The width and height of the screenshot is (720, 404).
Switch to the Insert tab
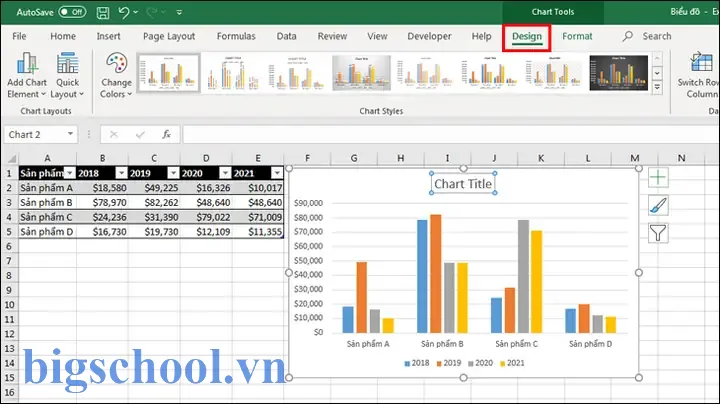(x=108, y=36)
